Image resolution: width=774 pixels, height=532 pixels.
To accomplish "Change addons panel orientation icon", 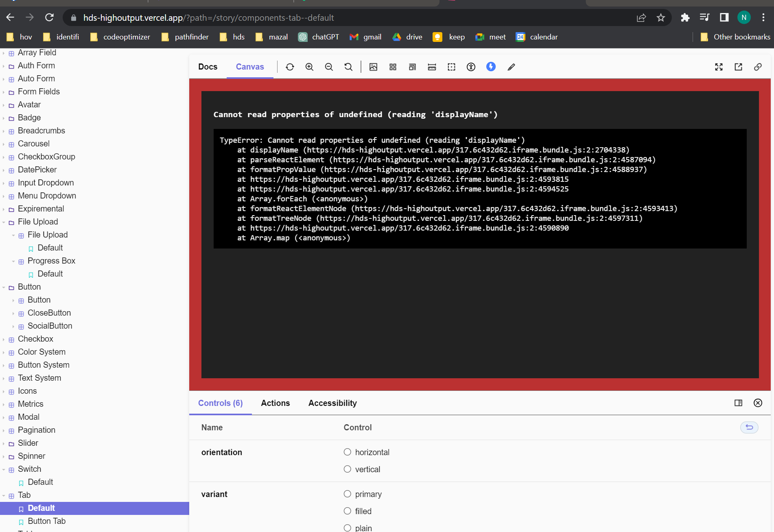I will [738, 403].
